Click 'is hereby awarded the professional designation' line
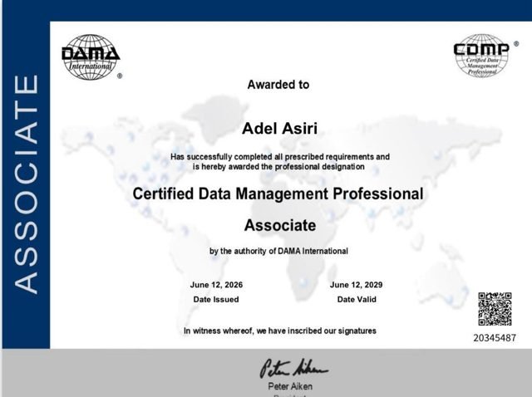The width and height of the screenshot is (532, 397). click(279, 167)
